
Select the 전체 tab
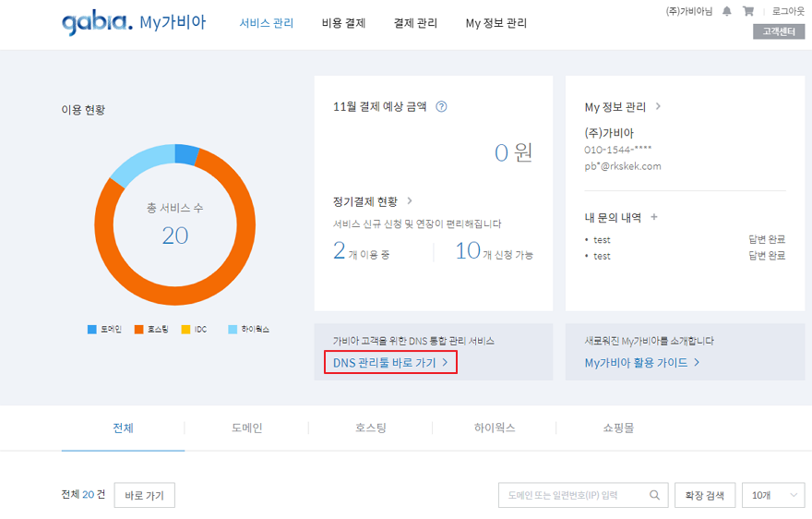coord(124,428)
